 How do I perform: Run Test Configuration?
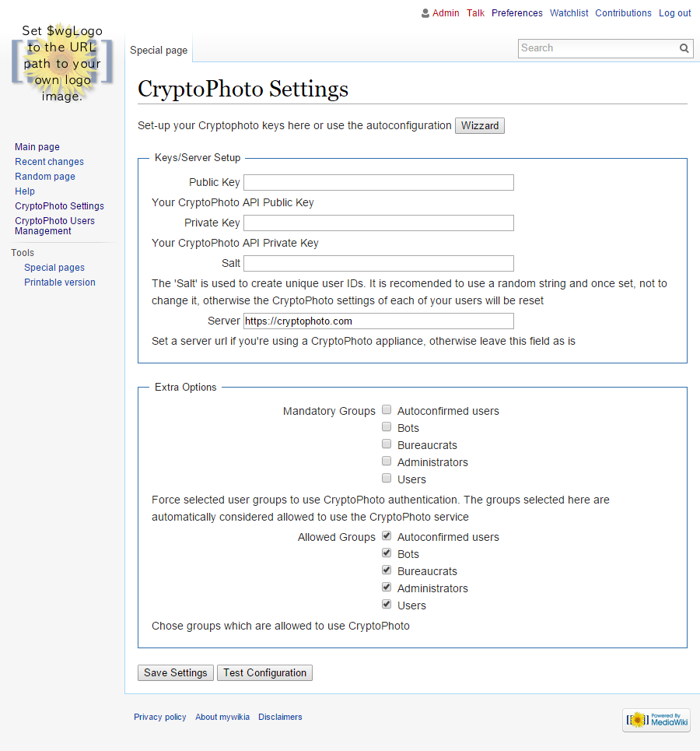point(264,673)
